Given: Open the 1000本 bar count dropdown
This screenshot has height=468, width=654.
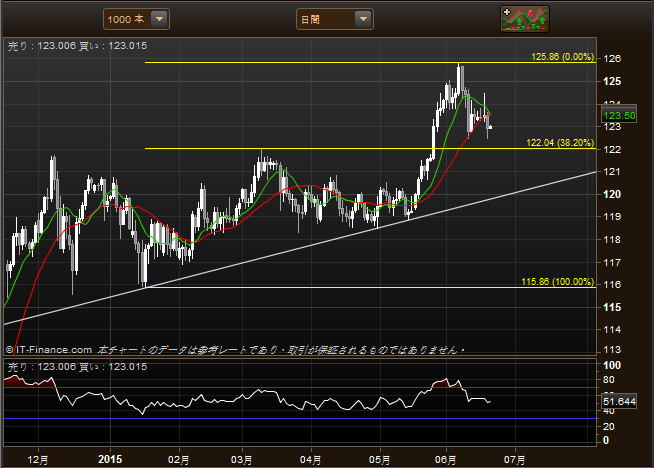Looking at the screenshot, I should 136,19.
